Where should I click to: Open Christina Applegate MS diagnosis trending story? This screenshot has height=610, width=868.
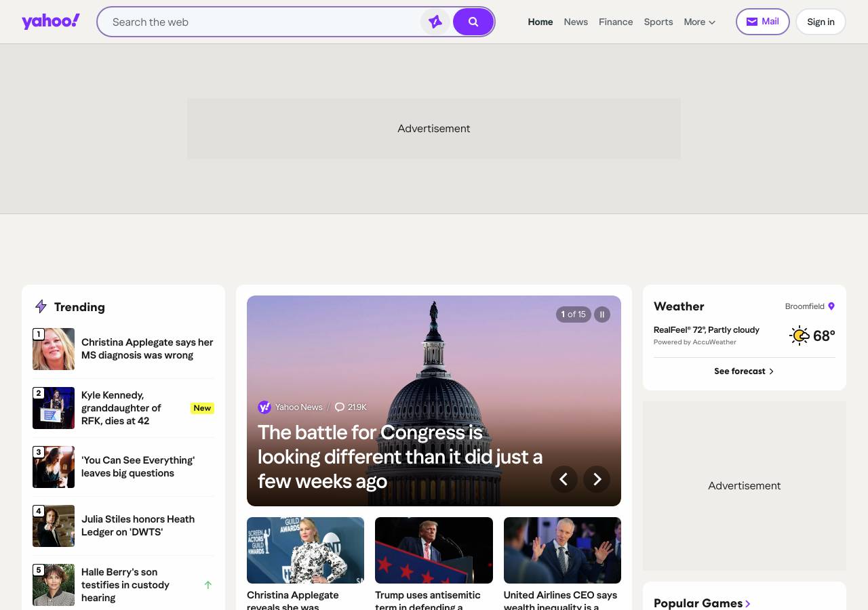(x=147, y=348)
